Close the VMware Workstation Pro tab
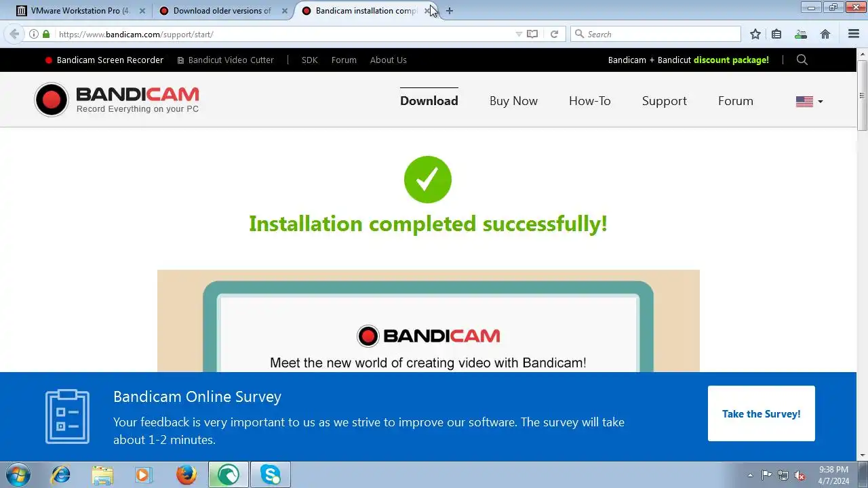Viewport: 868px width, 488px height. 142,11
